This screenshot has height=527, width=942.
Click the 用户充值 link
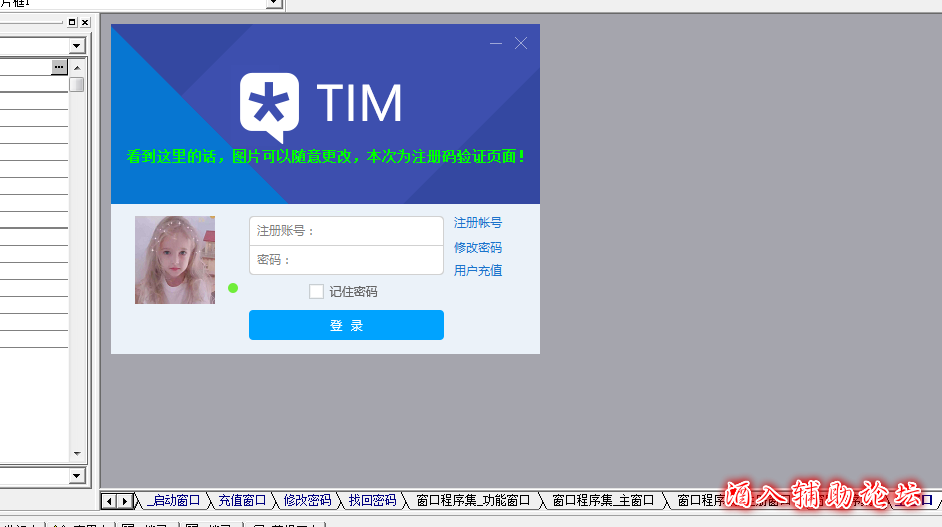[478, 270]
